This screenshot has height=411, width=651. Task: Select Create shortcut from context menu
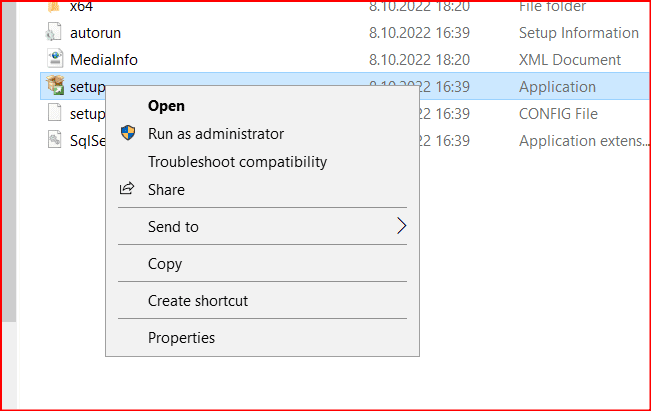click(198, 300)
